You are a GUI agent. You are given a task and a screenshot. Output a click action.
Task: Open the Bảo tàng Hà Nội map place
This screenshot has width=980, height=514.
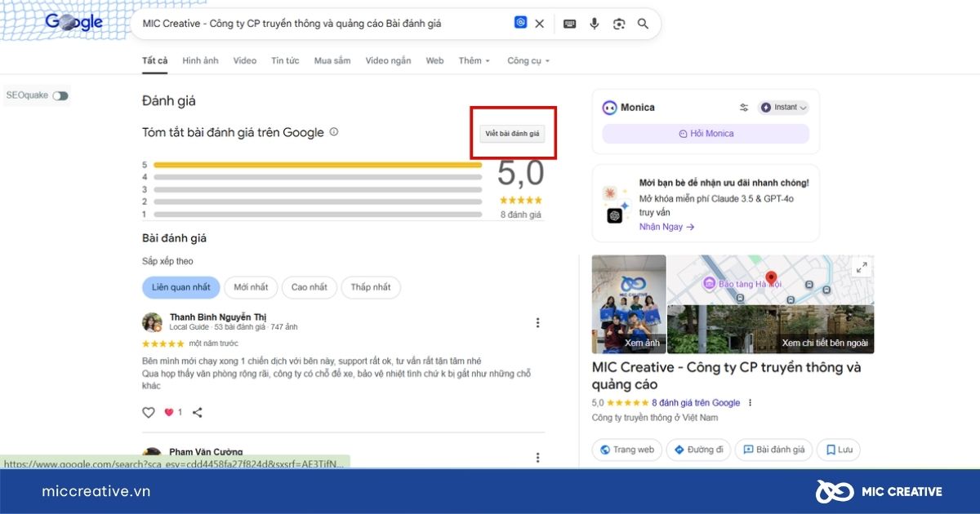click(x=742, y=284)
